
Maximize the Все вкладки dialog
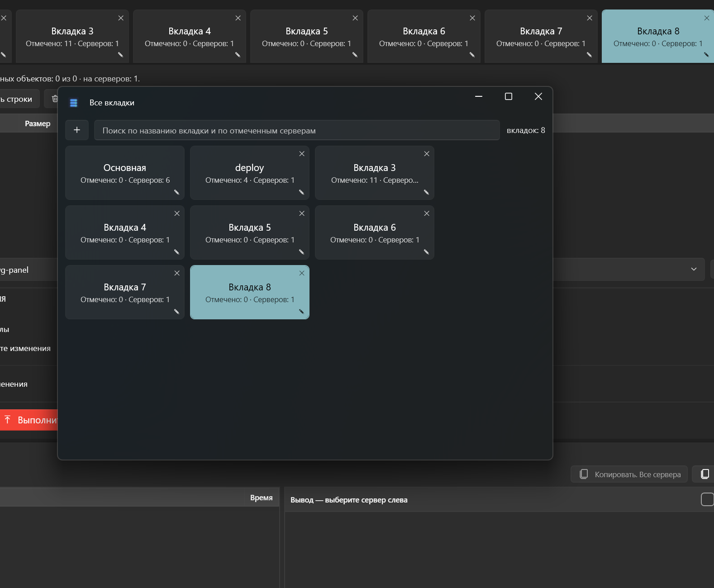click(509, 96)
